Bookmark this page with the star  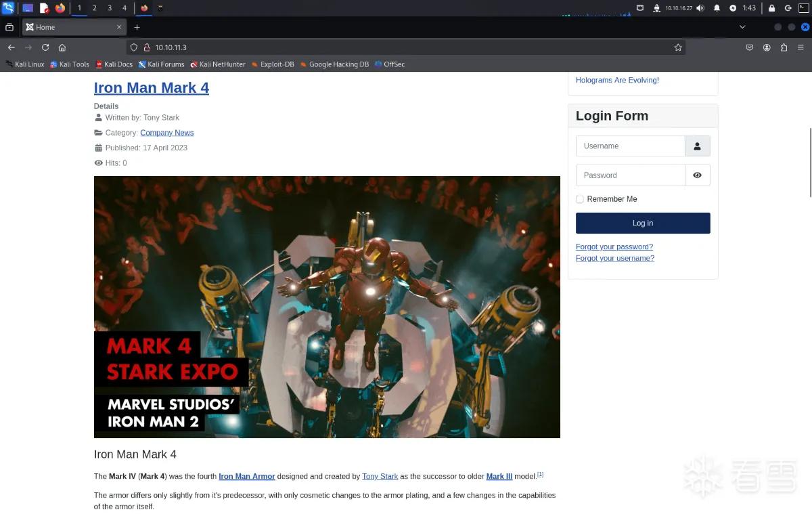click(677, 47)
